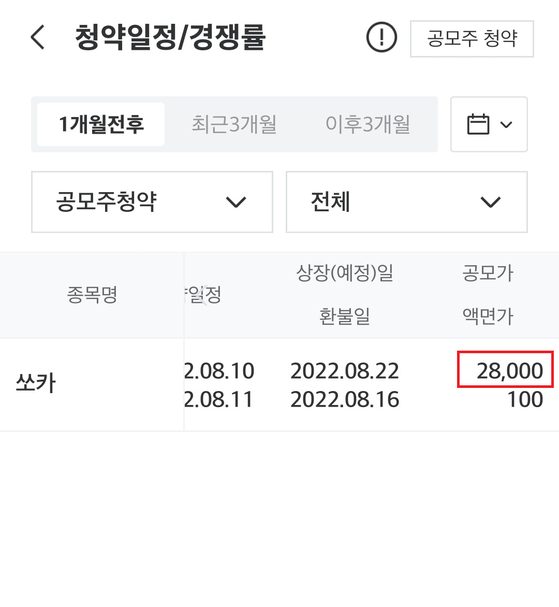Open the 공모주청약 dropdown
The width and height of the screenshot is (559, 607).
(x=152, y=202)
